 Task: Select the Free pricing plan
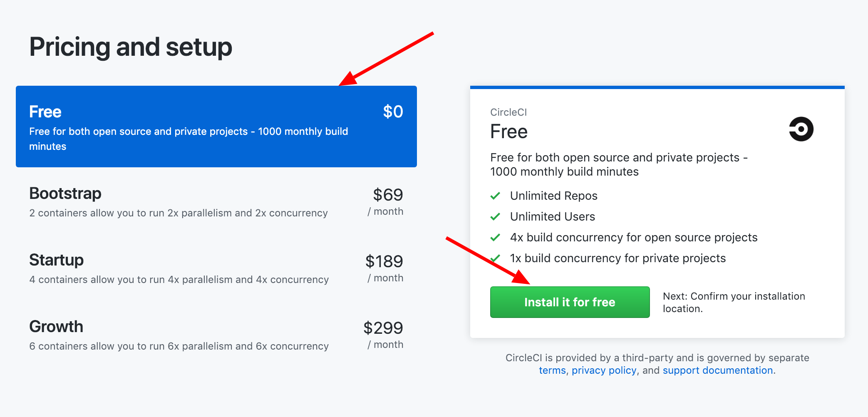[216, 127]
